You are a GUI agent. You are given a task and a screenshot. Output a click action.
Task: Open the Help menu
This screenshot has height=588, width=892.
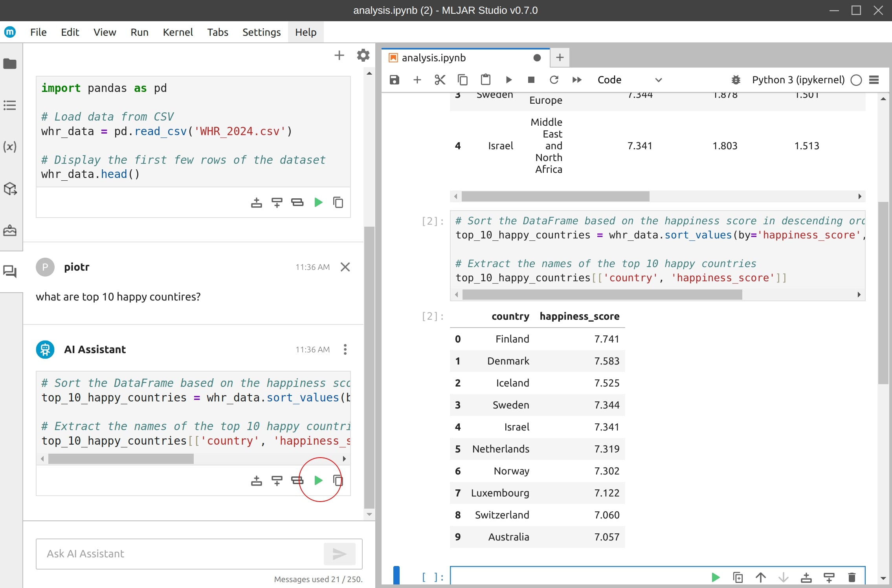[x=306, y=32]
